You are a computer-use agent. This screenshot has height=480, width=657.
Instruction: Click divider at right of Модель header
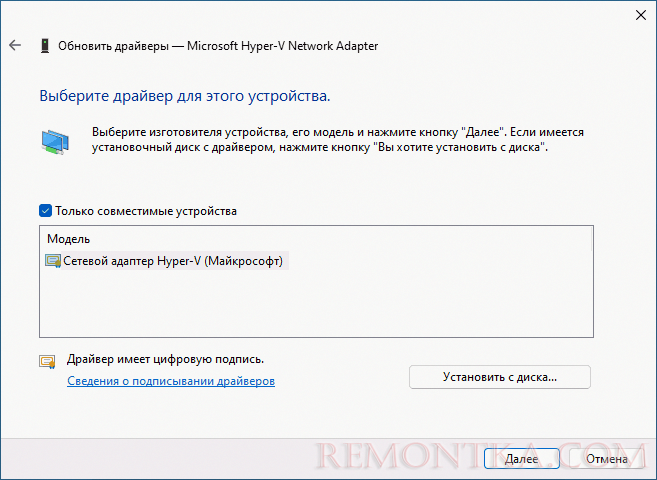click(591, 239)
